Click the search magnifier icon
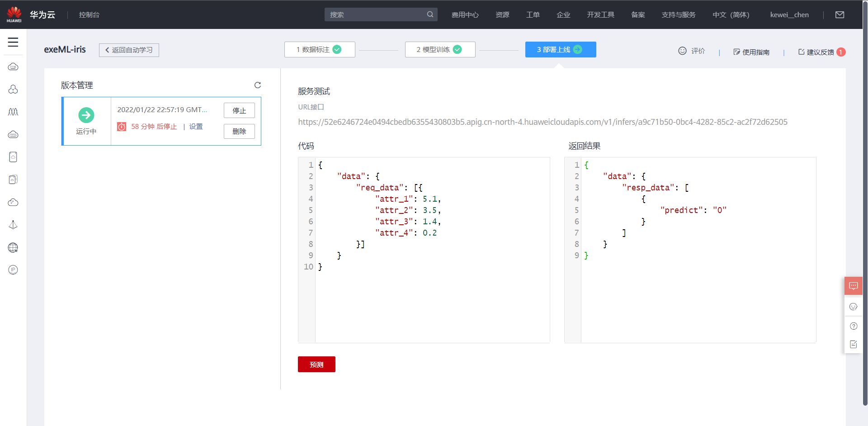This screenshot has width=868, height=426. pyautogui.click(x=430, y=14)
